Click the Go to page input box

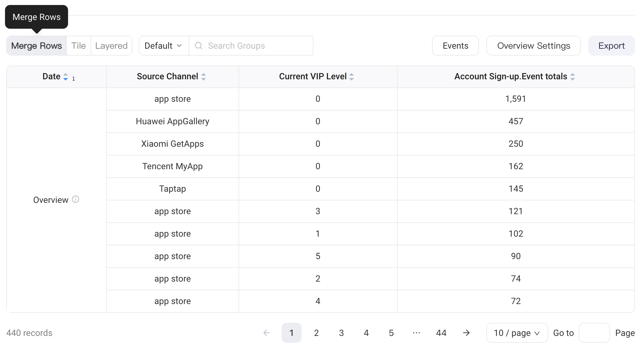pyautogui.click(x=594, y=333)
